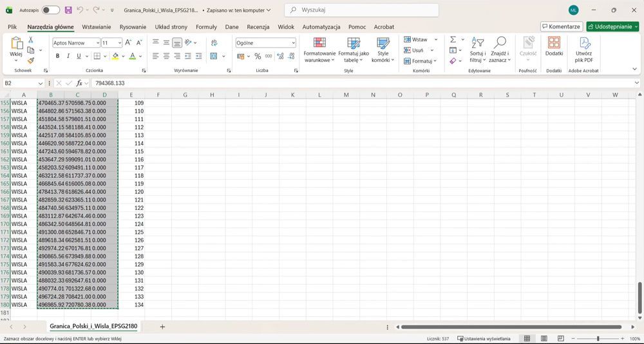The width and height of the screenshot is (644, 344).
Task: Switch to the Wstawianie tab
Action: click(x=97, y=26)
